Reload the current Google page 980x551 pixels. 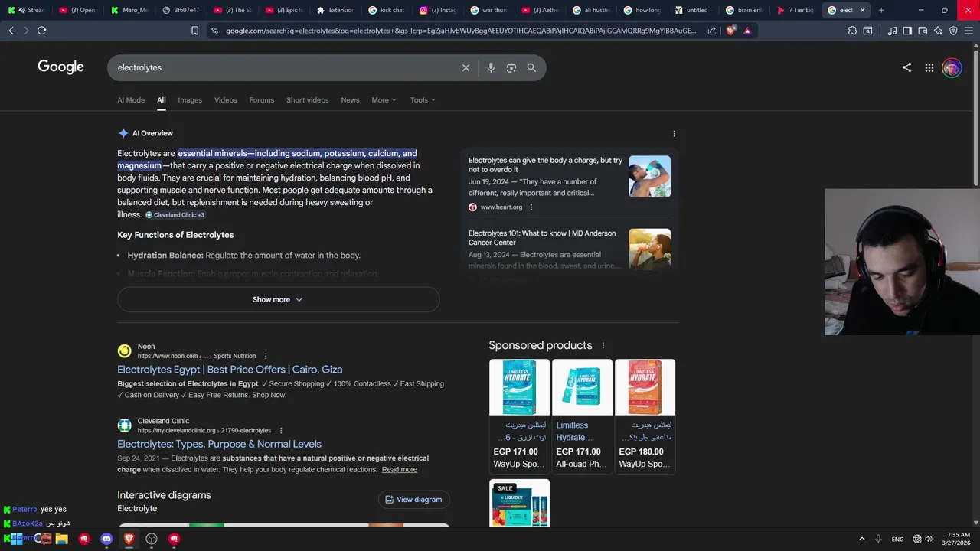(41, 31)
